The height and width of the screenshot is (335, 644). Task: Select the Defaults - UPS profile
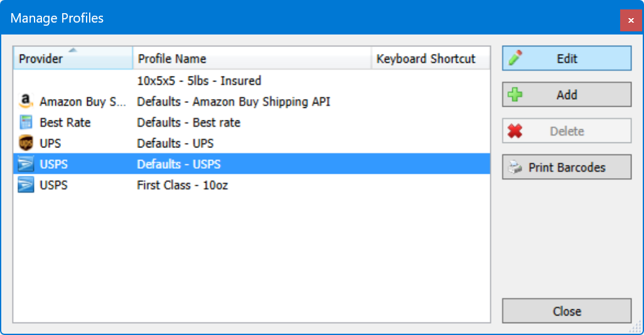[x=251, y=143]
